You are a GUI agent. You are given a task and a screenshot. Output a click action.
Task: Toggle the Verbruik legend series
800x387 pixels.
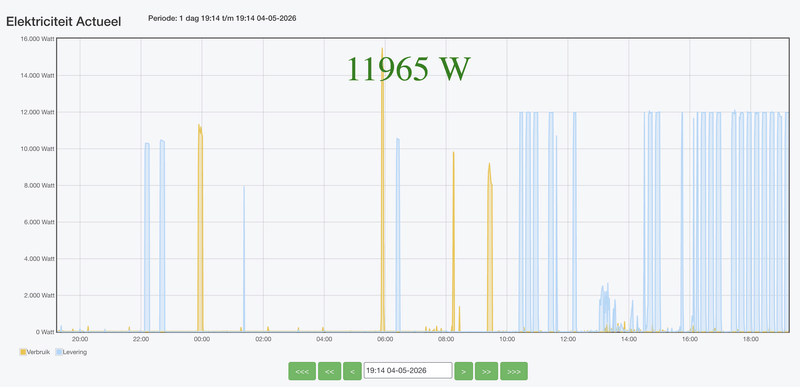click(35, 352)
